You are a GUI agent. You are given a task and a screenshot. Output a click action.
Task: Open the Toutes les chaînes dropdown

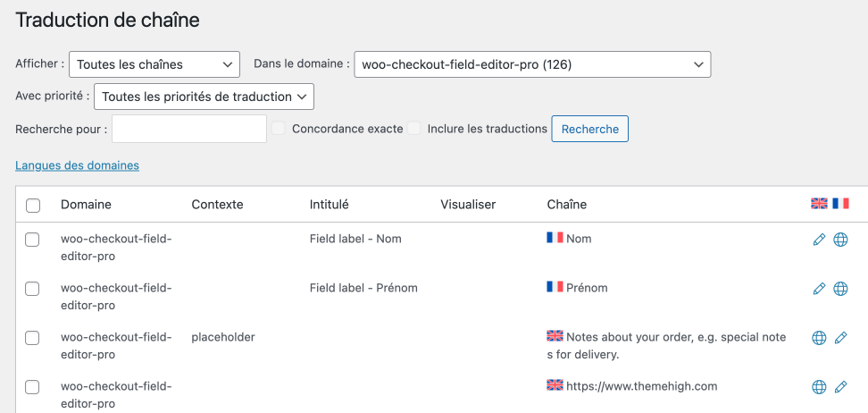coord(154,64)
